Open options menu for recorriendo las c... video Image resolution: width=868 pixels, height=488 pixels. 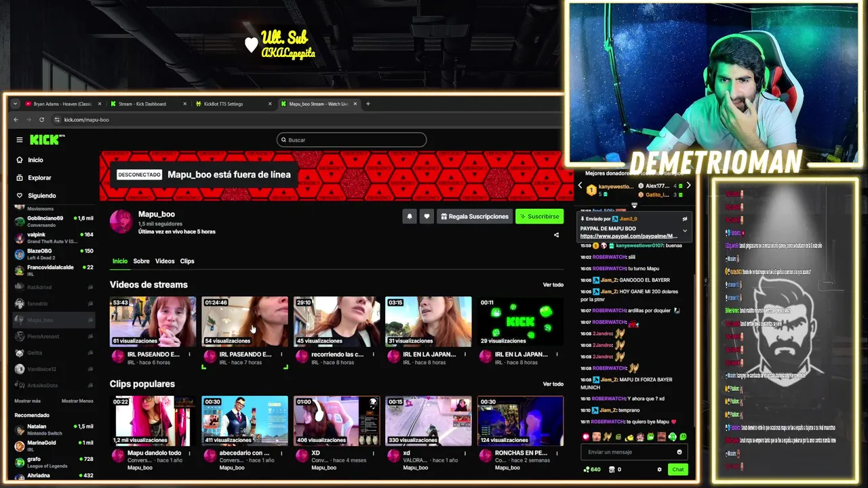click(x=374, y=354)
